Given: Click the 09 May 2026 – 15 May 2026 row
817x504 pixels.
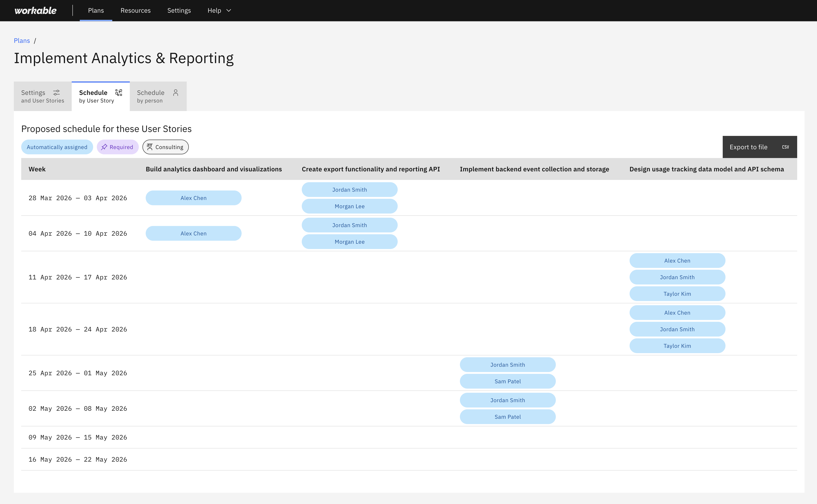Looking at the screenshot, I should [409, 437].
